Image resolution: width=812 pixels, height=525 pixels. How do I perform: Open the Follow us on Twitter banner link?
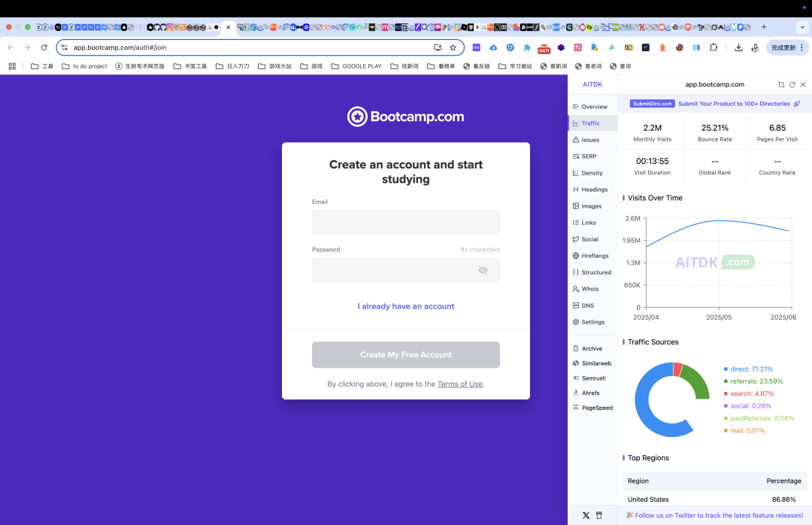(x=715, y=515)
